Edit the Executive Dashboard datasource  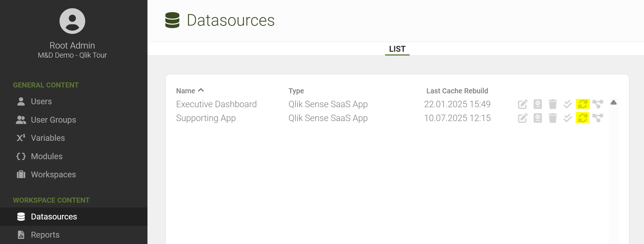[522, 104]
